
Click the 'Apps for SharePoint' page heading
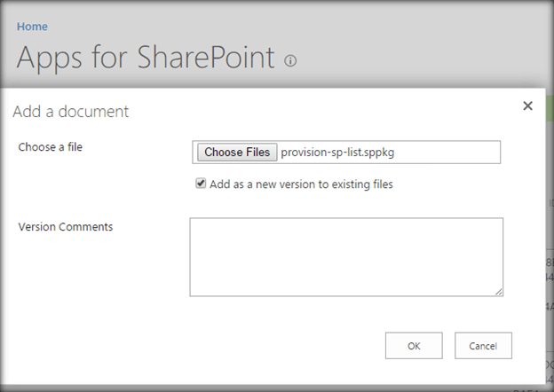tap(146, 57)
